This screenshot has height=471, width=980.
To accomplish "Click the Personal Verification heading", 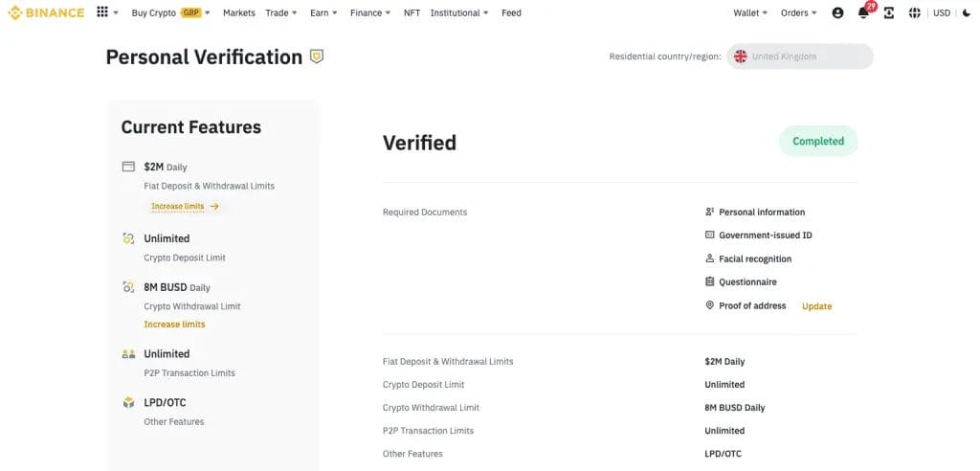I will coord(204,56).
